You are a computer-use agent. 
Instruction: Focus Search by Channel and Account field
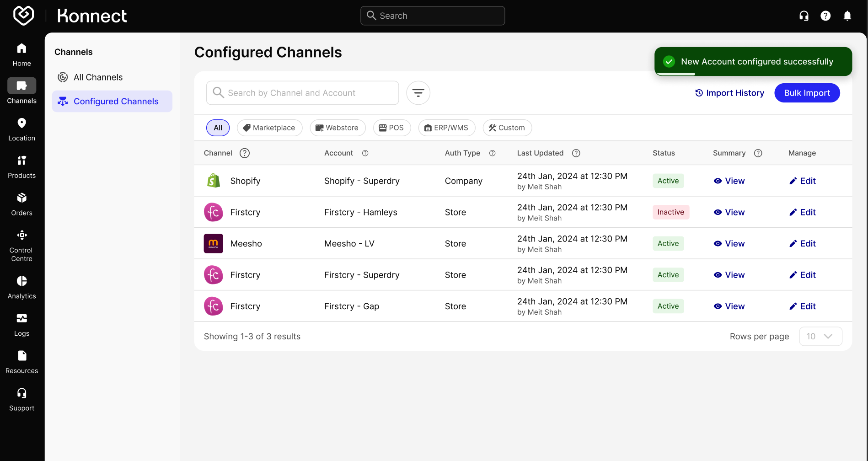click(302, 93)
